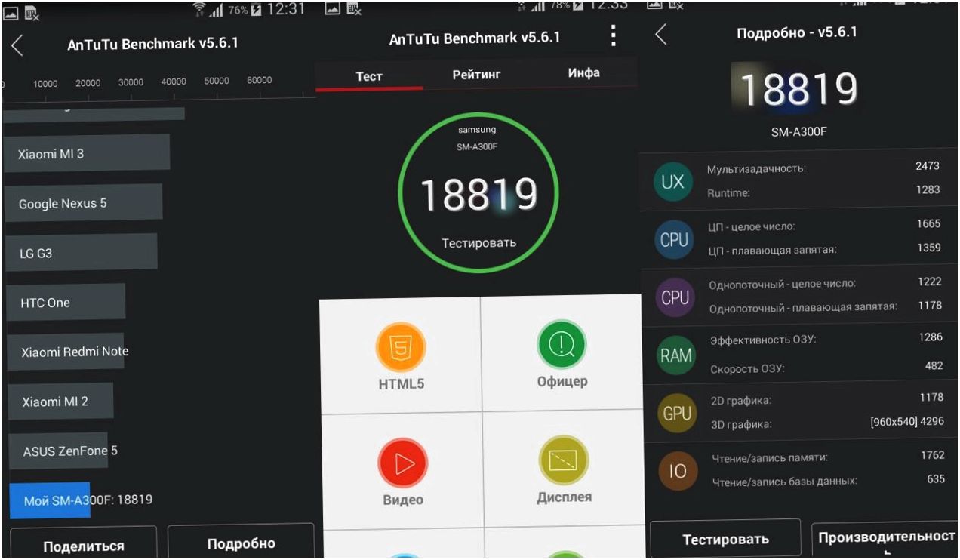Tap ЦП - плавающая запятая row

[824, 248]
